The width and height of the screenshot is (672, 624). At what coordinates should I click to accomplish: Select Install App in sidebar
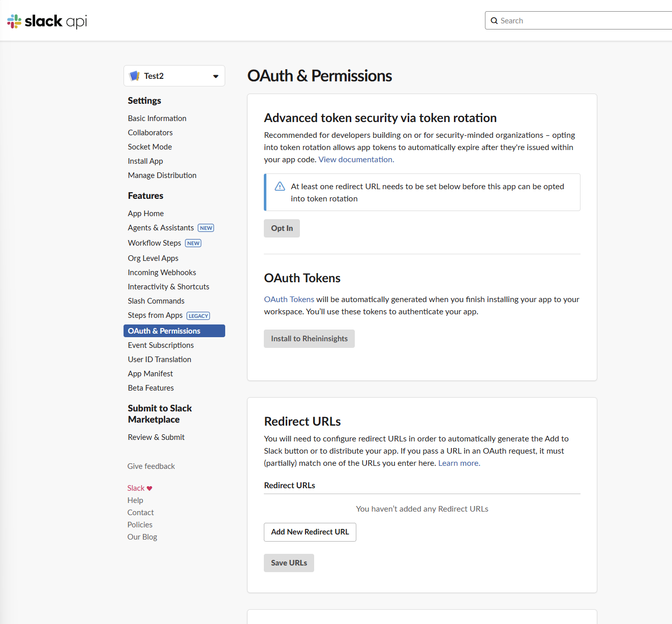[145, 161]
